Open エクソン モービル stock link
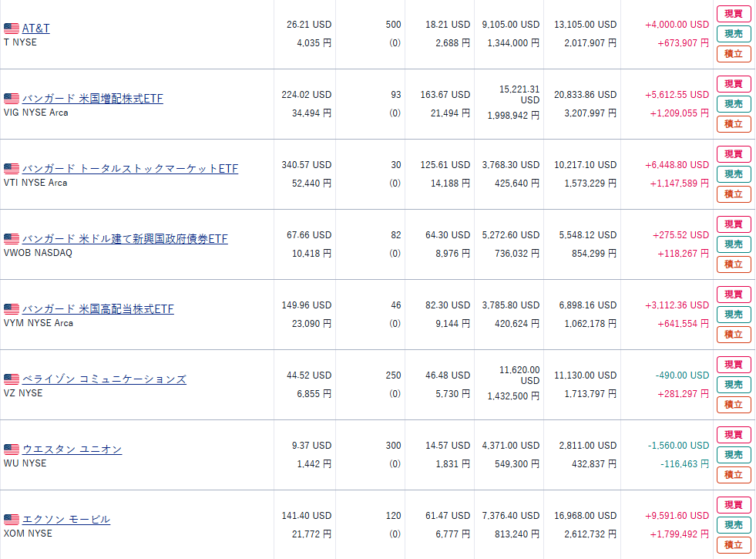Viewport: 756px width, 559px height. 66,520
